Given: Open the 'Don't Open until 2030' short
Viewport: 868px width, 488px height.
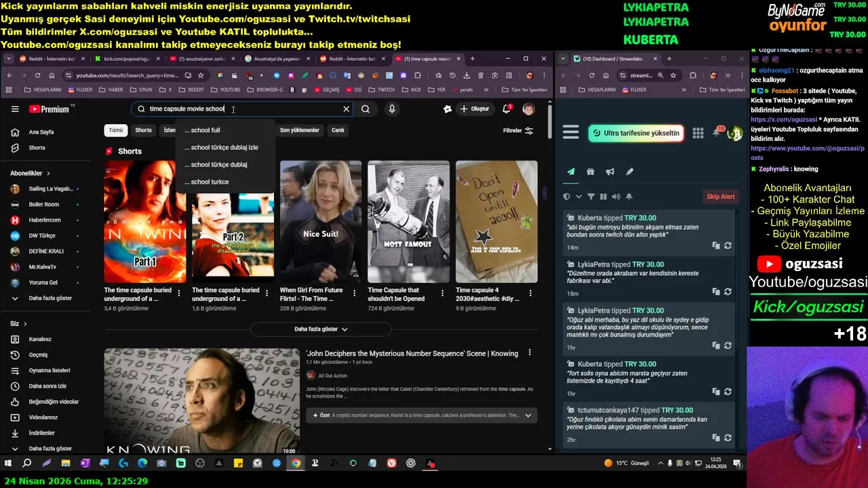Looking at the screenshot, I should coord(496,222).
